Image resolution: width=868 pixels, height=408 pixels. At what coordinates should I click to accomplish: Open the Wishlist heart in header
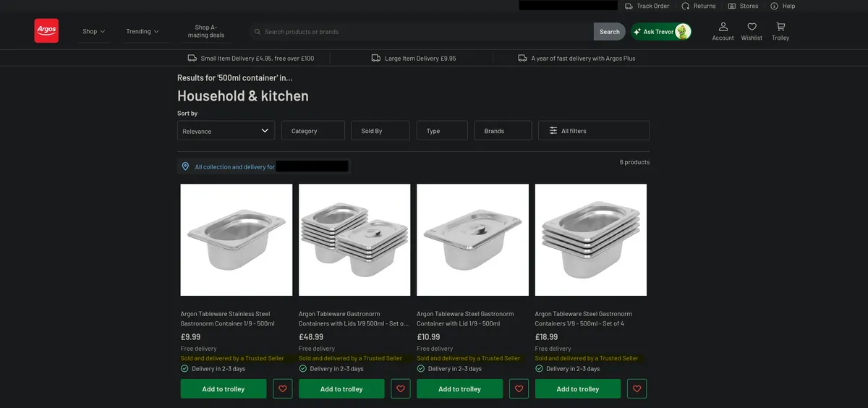coord(752,27)
